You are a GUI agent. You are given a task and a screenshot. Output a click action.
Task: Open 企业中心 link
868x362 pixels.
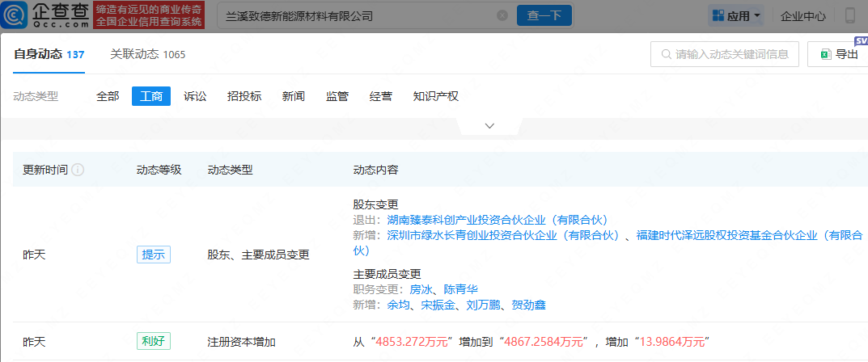coord(803,15)
